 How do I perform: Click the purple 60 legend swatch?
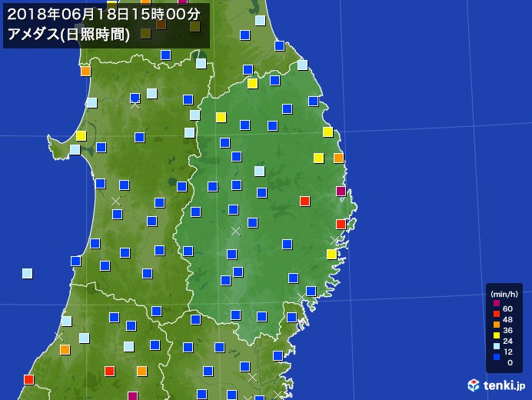click(x=497, y=303)
